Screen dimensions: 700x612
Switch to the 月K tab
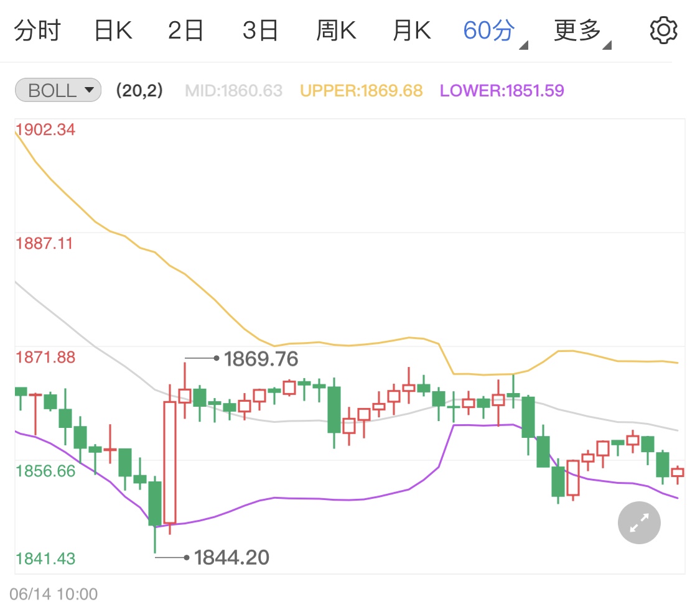[x=412, y=31]
